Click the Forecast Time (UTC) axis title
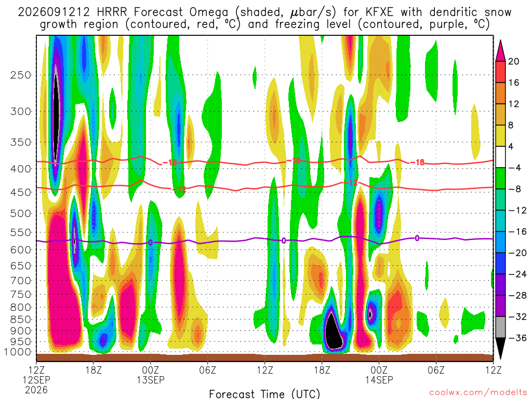The width and height of the screenshot is (532, 399). click(264, 394)
